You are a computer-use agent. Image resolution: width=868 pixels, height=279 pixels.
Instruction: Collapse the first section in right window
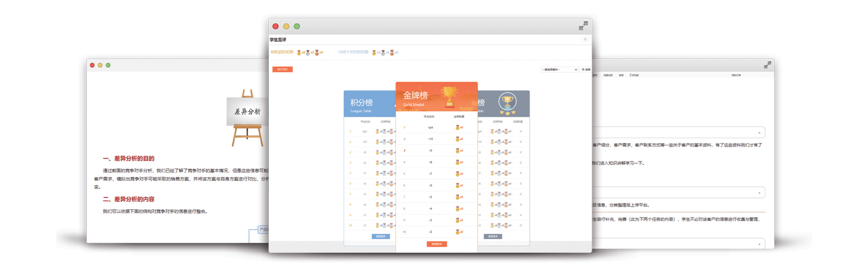pos(759,133)
